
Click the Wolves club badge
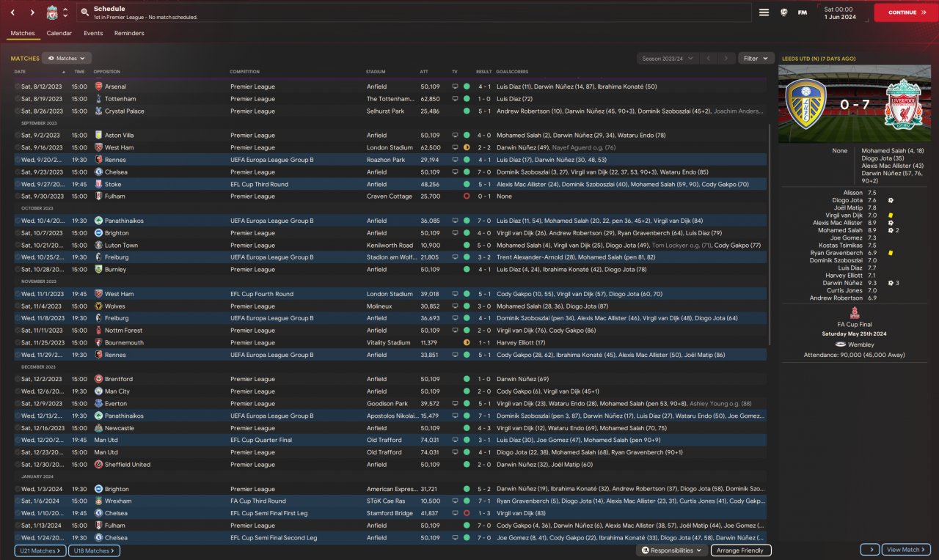pyautogui.click(x=99, y=306)
